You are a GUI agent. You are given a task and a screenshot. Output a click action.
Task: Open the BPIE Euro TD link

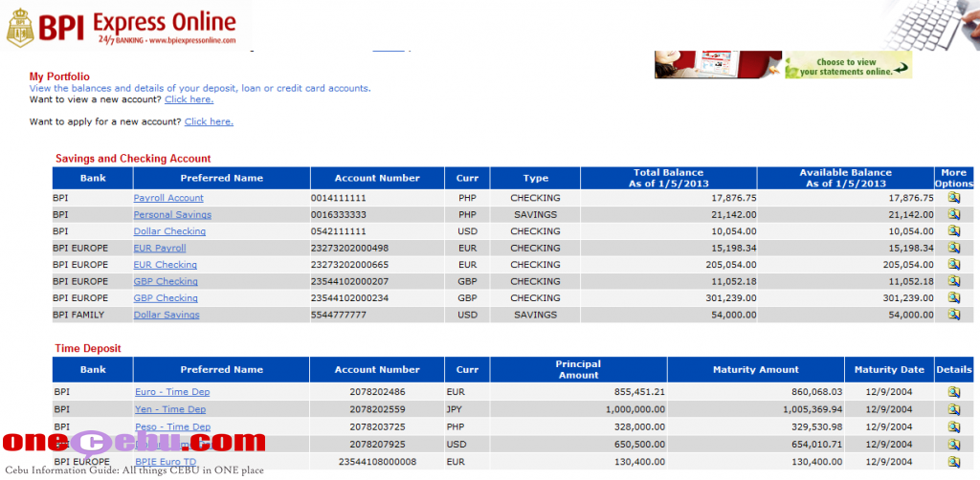tap(166, 462)
